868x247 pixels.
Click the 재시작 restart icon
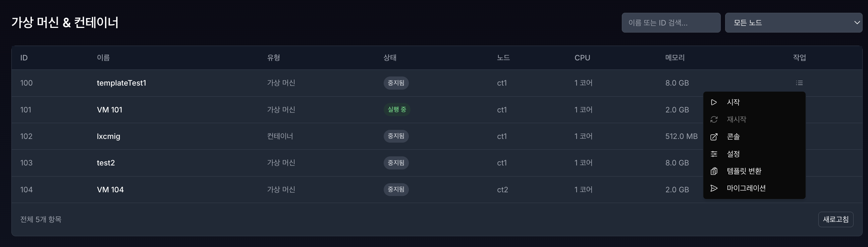coord(714,119)
